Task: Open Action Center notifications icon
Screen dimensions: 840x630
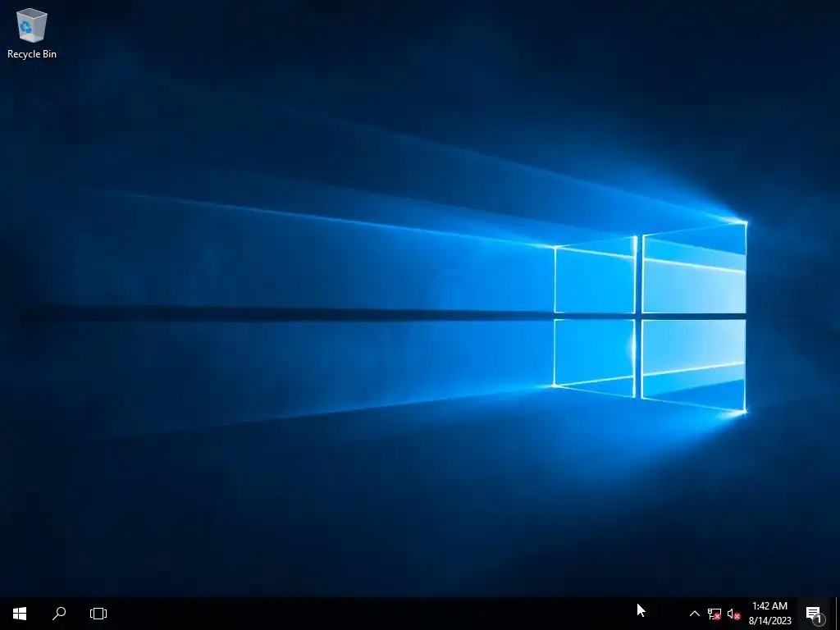Action: [x=814, y=614]
